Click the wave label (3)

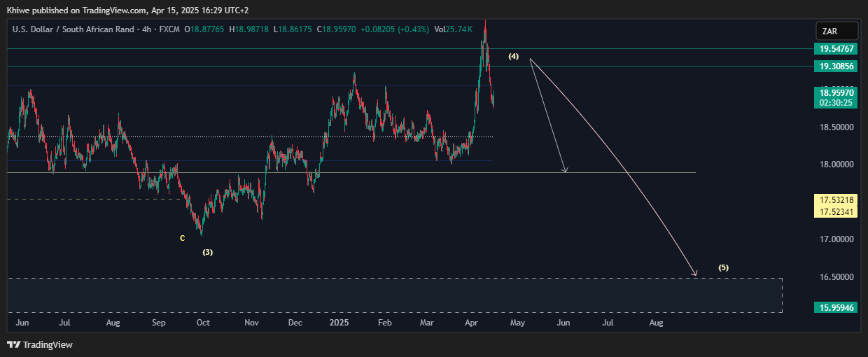(x=208, y=252)
